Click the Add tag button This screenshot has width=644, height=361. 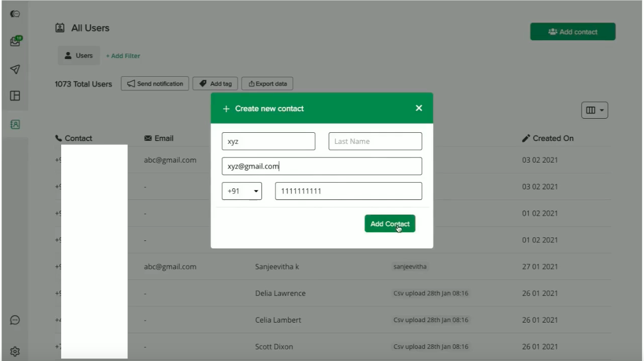[215, 83]
